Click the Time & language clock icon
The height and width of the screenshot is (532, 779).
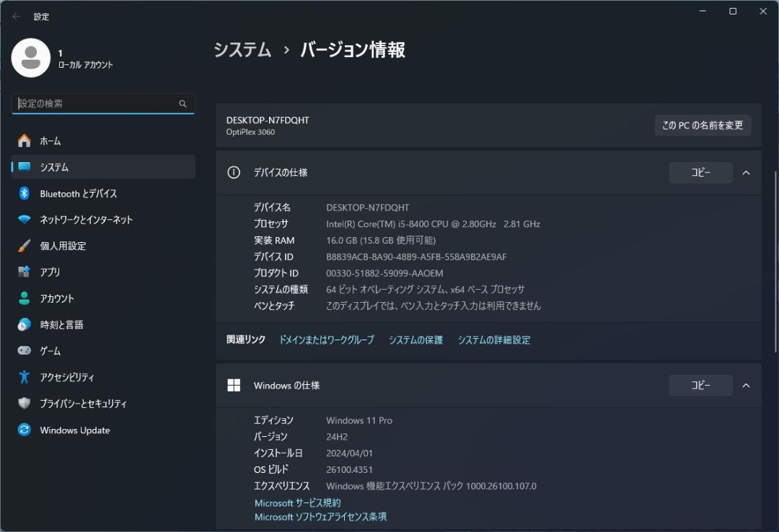click(x=24, y=324)
